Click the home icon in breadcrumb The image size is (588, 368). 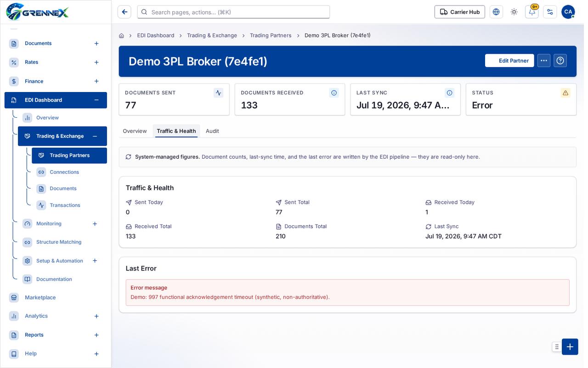(121, 35)
